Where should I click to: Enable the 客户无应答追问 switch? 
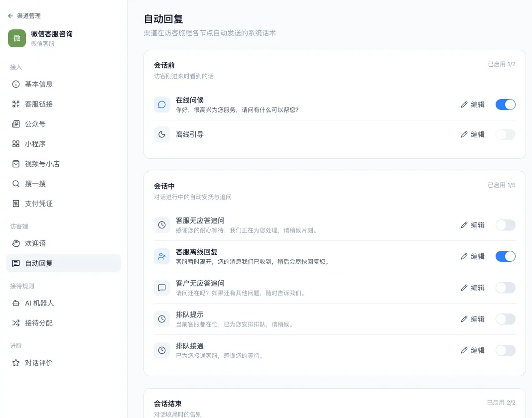[x=505, y=288]
